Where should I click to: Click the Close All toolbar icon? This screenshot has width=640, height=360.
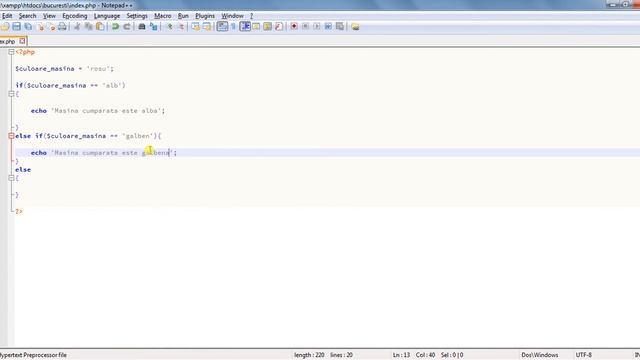tap(51, 27)
